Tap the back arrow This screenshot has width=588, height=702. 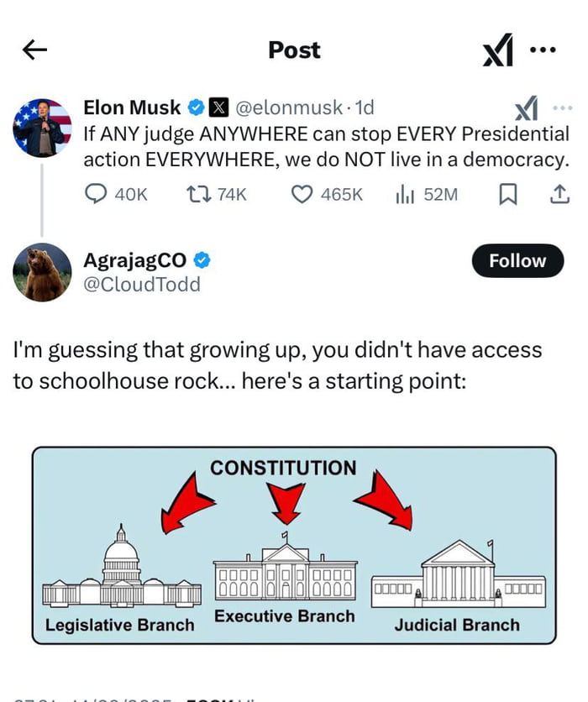[34, 50]
